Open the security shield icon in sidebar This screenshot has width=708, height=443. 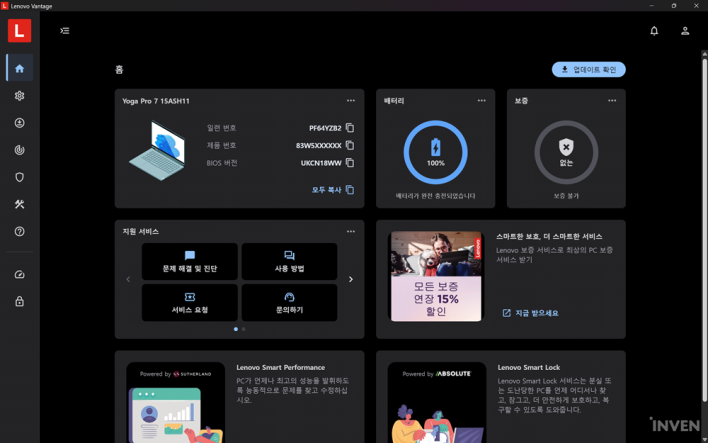coord(19,177)
